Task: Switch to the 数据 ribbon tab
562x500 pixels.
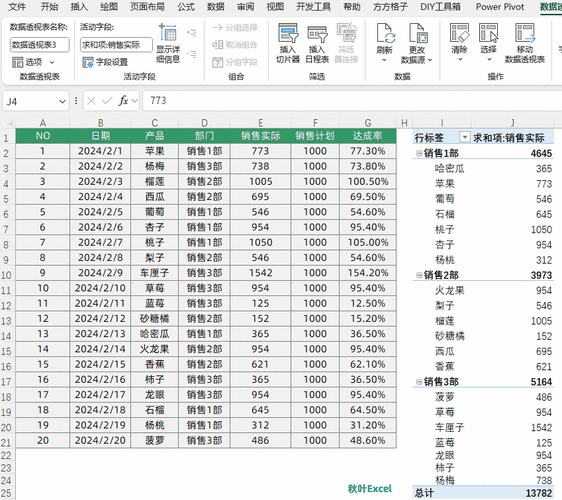Action: (216, 6)
